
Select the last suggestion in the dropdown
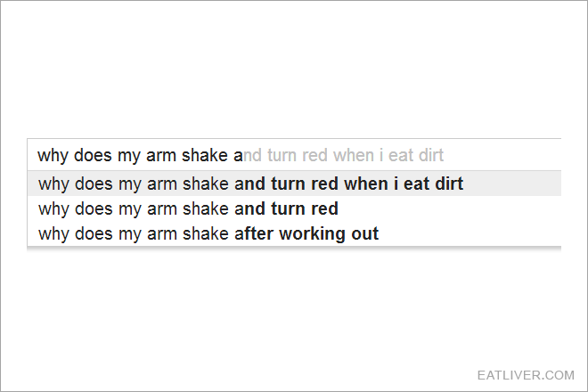click(x=294, y=233)
